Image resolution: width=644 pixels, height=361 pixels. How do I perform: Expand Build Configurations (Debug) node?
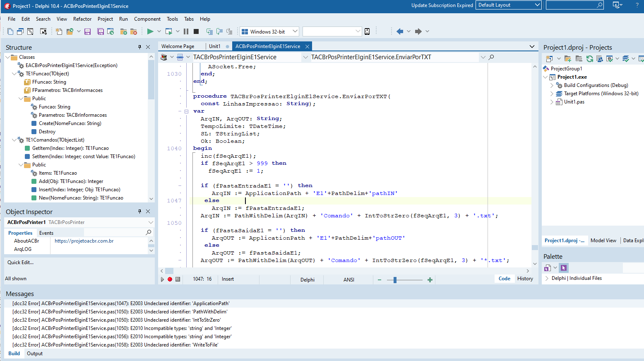[552, 85]
